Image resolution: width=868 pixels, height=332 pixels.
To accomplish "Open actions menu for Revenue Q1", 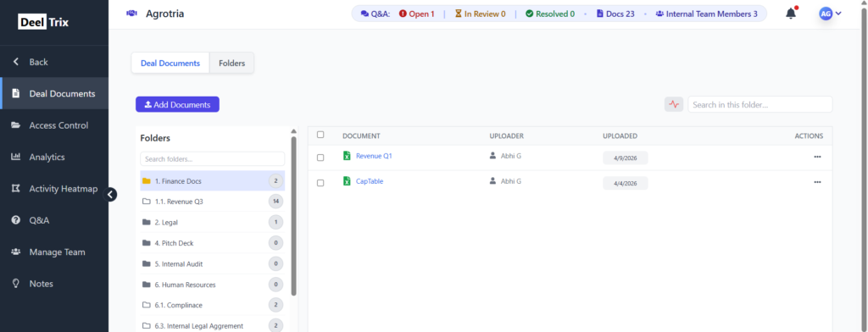I will [817, 157].
